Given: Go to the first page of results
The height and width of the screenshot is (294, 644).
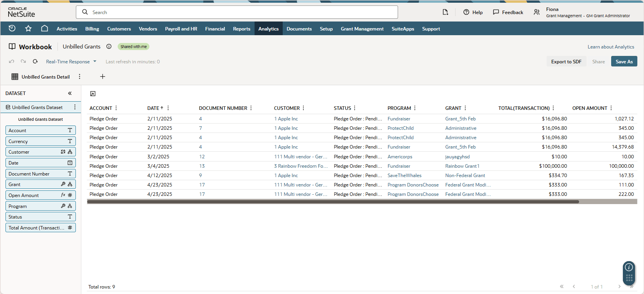Looking at the screenshot, I should pyautogui.click(x=562, y=287).
